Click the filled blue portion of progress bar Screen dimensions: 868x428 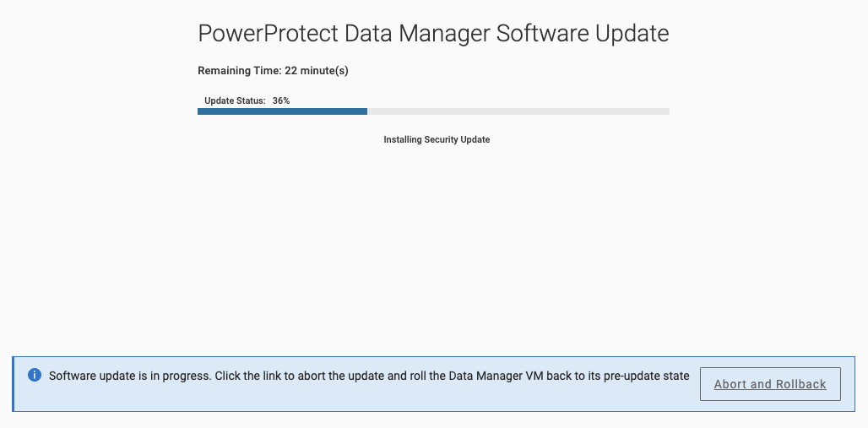[282, 111]
